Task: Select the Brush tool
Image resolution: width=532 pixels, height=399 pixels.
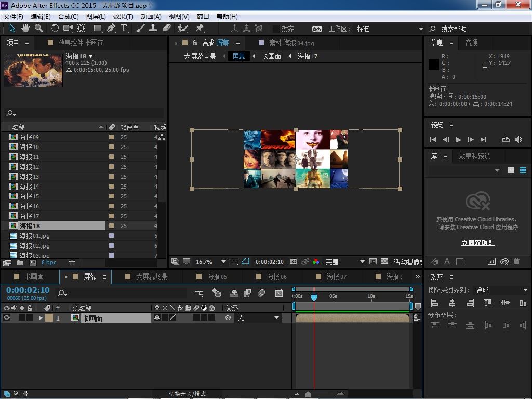Action: point(140,29)
